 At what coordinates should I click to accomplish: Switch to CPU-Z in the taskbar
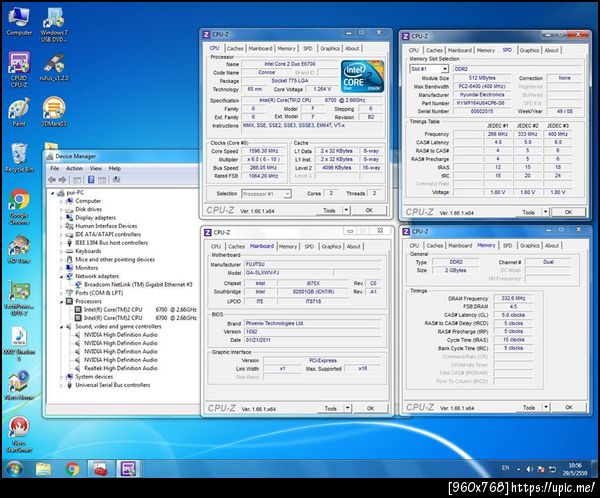coord(128,469)
